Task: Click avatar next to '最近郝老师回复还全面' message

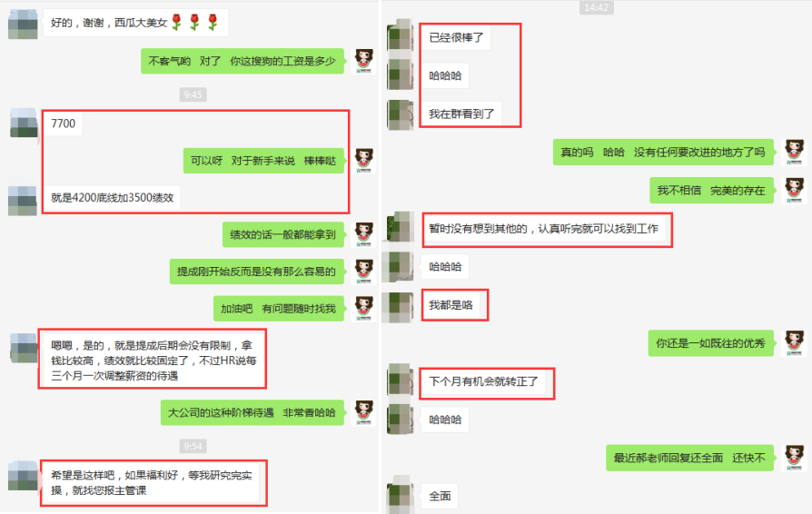Action: point(794,458)
